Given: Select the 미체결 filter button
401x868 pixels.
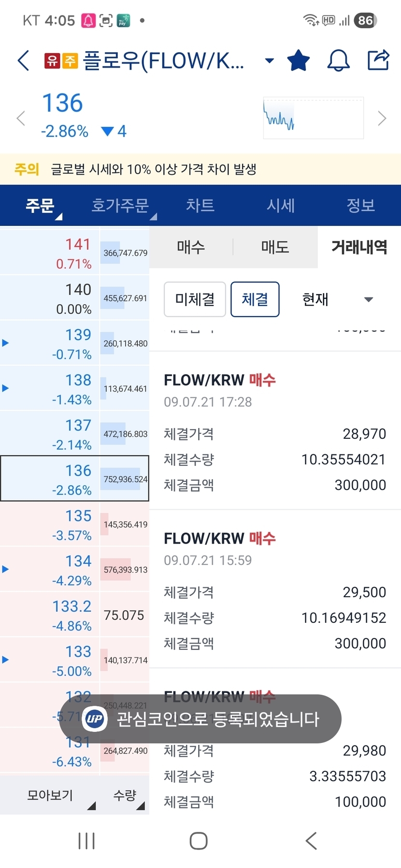Looking at the screenshot, I should (195, 299).
